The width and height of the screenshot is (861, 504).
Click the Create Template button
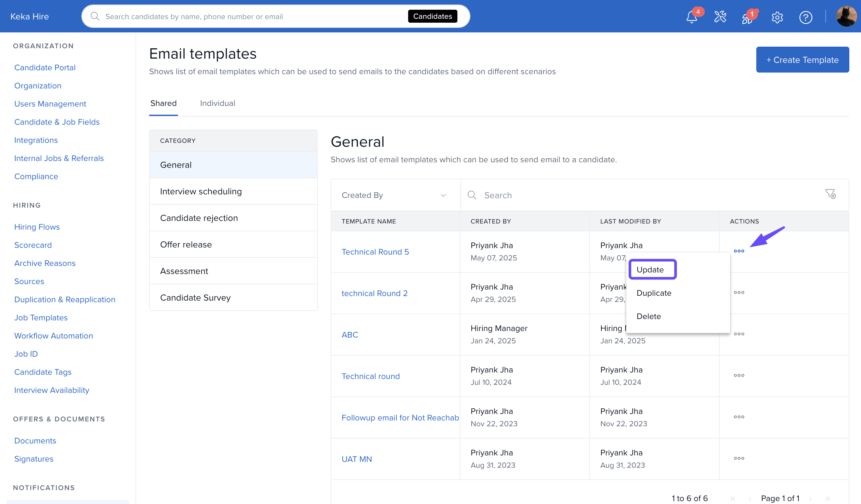(802, 60)
